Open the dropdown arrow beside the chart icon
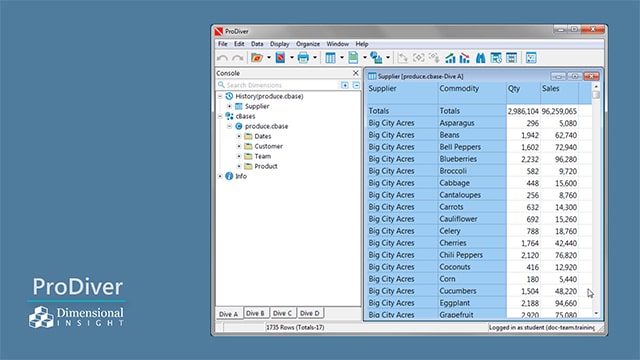Viewport: 640px width, 360px height. 388,58
